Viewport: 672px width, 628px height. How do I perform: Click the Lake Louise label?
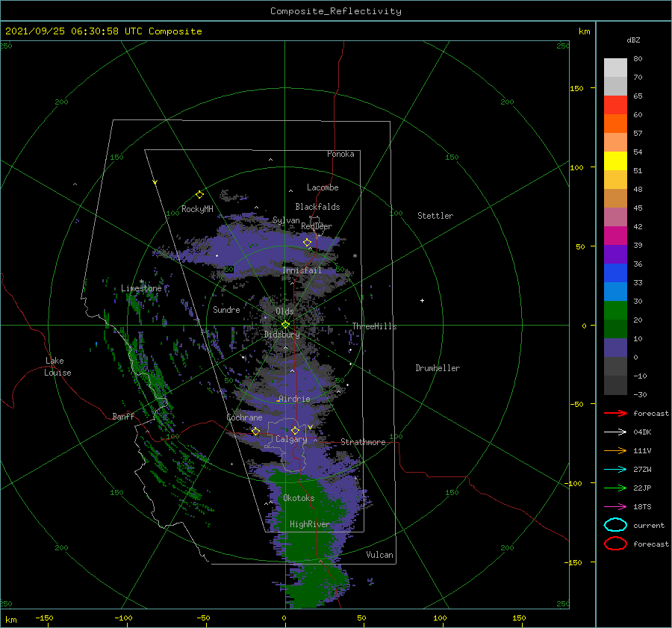point(57,367)
